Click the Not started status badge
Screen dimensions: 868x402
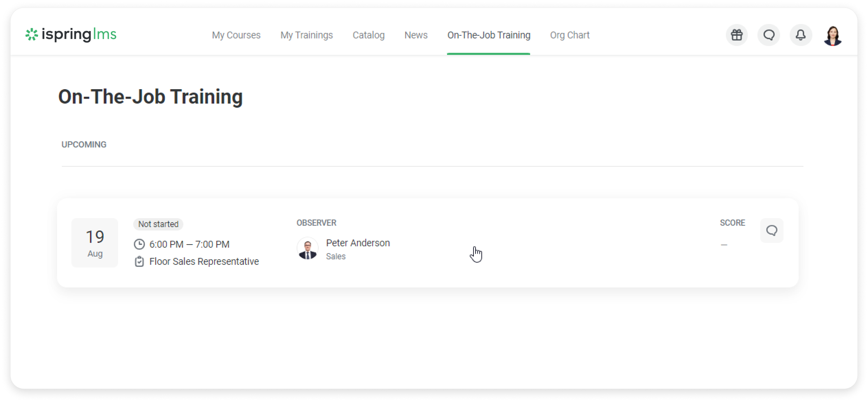click(158, 224)
